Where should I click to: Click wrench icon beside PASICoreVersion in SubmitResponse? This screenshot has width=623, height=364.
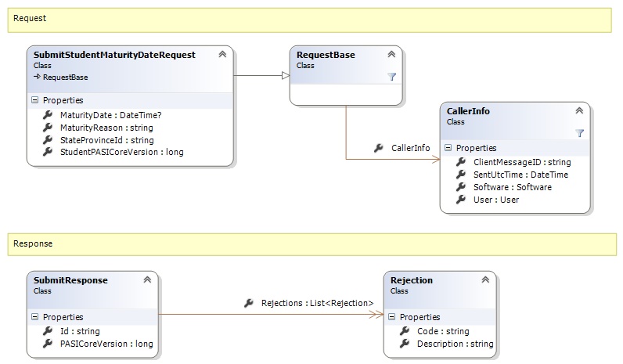click(48, 344)
